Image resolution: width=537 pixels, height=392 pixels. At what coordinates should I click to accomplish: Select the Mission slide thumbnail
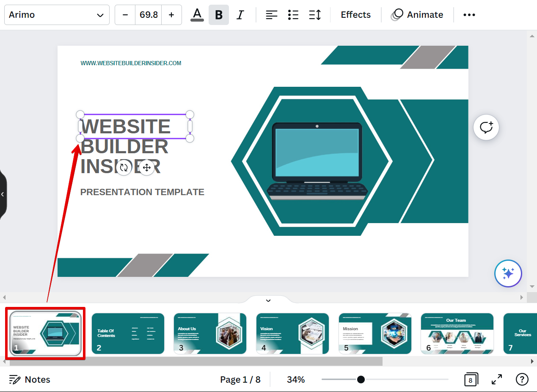coord(375,334)
